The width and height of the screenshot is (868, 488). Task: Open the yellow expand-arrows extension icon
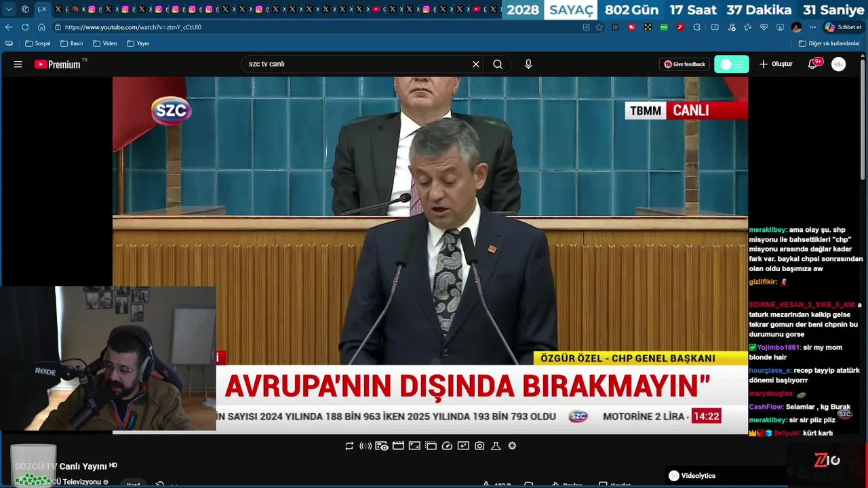(x=648, y=27)
